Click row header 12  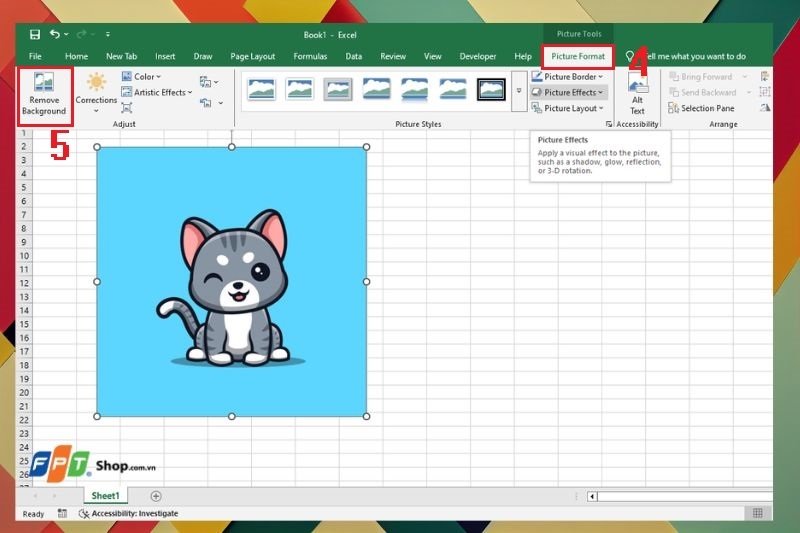tap(24, 283)
